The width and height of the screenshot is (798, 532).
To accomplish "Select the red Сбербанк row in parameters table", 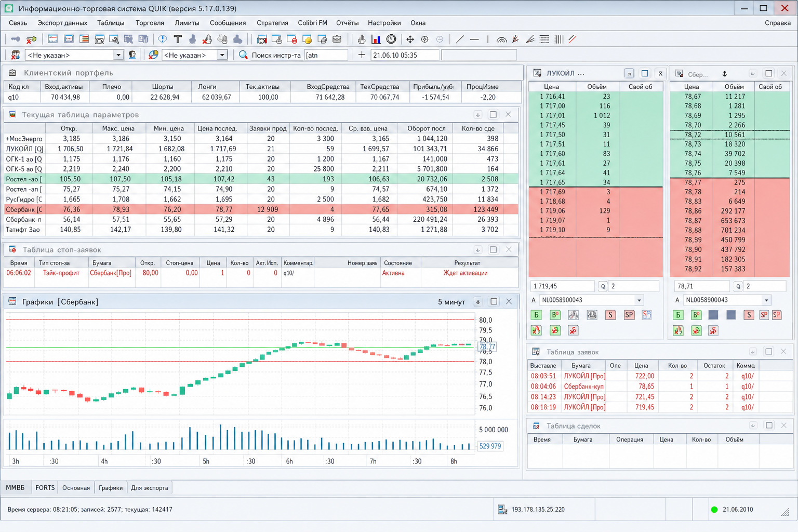I will 261,209.
